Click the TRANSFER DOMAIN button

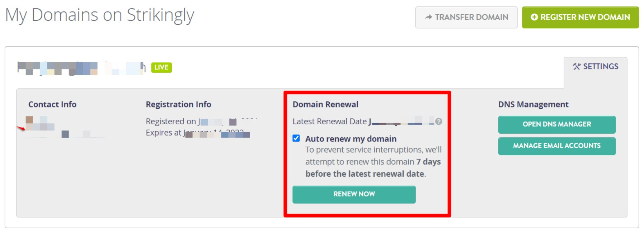click(x=466, y=17)
